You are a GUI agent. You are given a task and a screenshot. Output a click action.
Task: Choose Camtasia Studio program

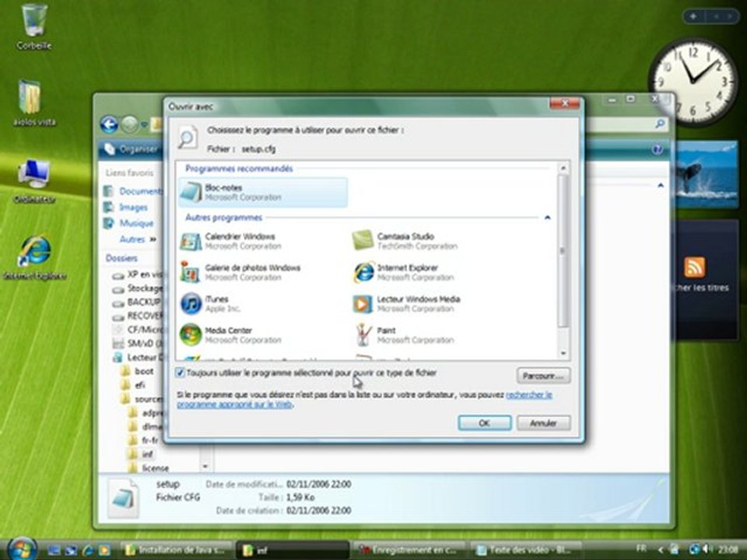tap(405, 241)
